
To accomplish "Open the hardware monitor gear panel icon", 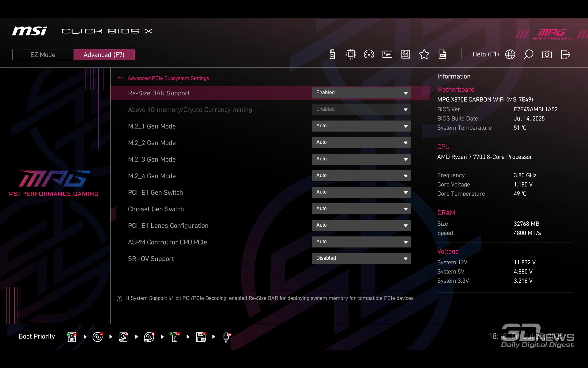I will click(x=406, y=55).
